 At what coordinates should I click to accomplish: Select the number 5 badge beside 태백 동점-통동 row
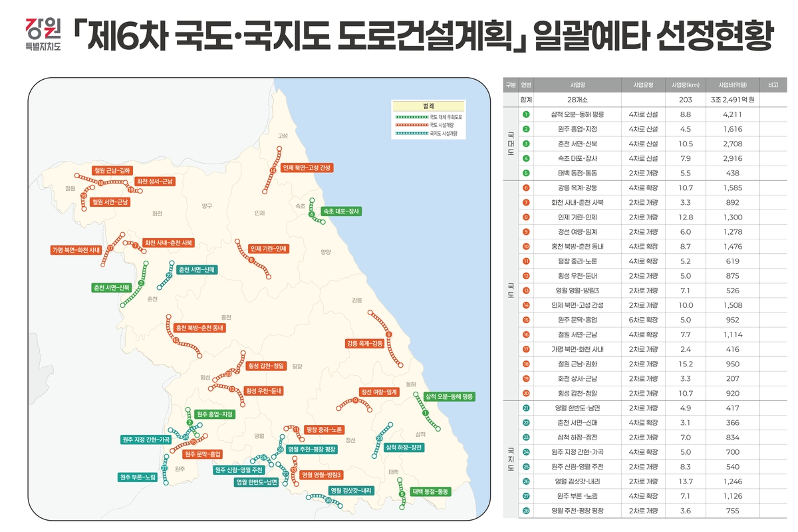(526, 173)
